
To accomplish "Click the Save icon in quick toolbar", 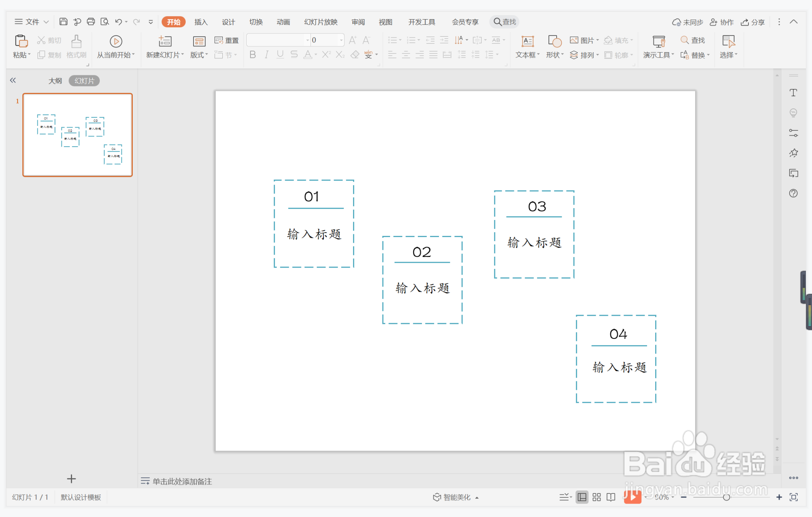I will tap(63, 22).
